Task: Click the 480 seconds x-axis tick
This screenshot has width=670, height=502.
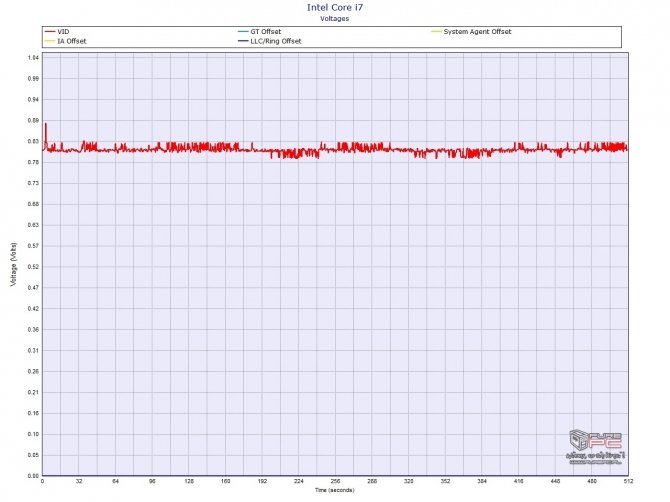Action: click(x=592, y=481)
